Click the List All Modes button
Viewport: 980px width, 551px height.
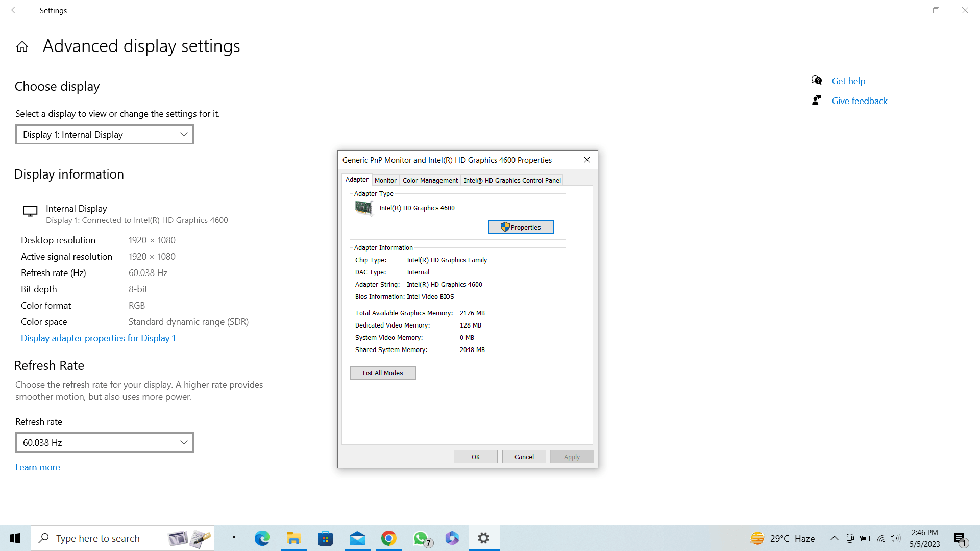383,373
